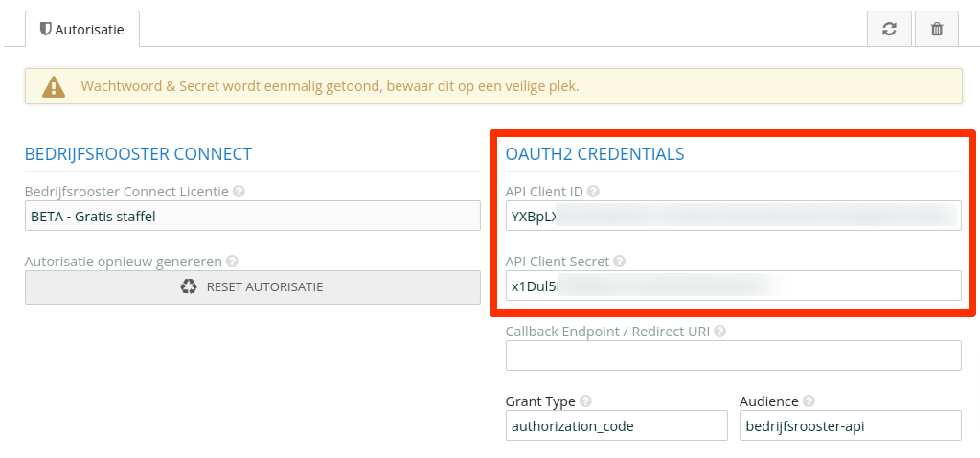
Task: Click the Audience label
Action: click(768, 401)
